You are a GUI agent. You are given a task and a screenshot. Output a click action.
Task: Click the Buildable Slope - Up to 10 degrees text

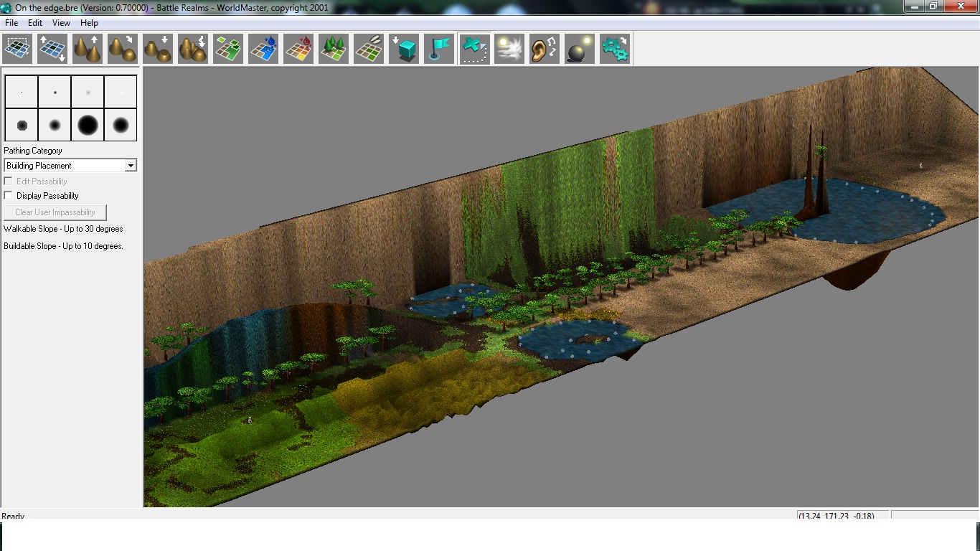[64, 246]
